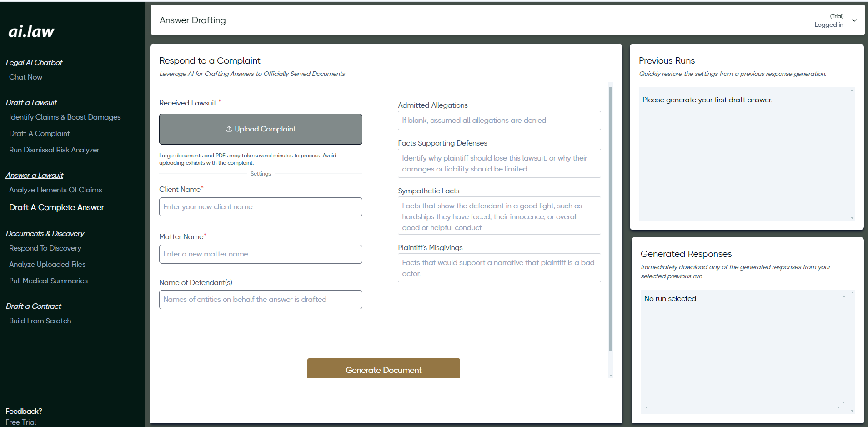Screen dimensions: 868x427
Task: Go to Analyze Elements Of Claims
Action: pyautogui.click(x=55, y=190)
